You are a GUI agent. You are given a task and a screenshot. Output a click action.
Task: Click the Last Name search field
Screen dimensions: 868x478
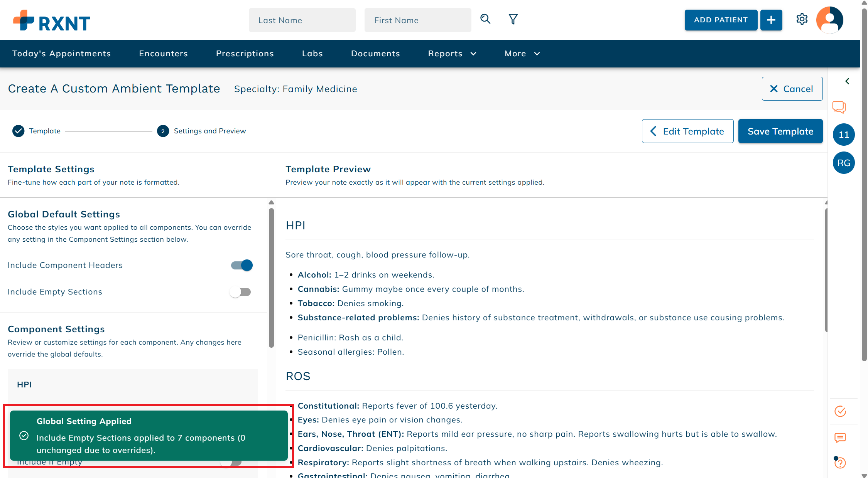click(x=302, y=20)
